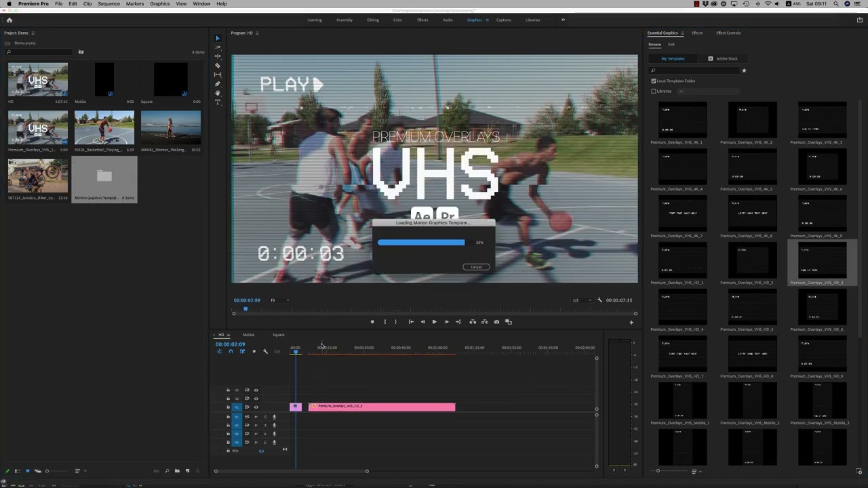The height and width of the screenshot is (488, 868).
Task: Open Essential Graphics panel menu
Action: click(x=682, y=33)
